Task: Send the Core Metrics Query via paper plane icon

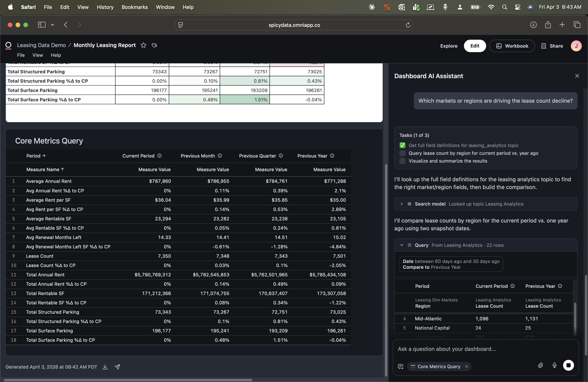Action: click(118, 367)
